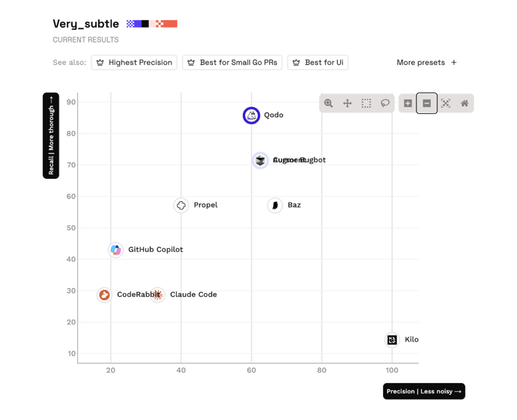Viewport: 517px width, 420px height.
Task: Open the Highest Precision preset
Action: (x=134, y=63)
